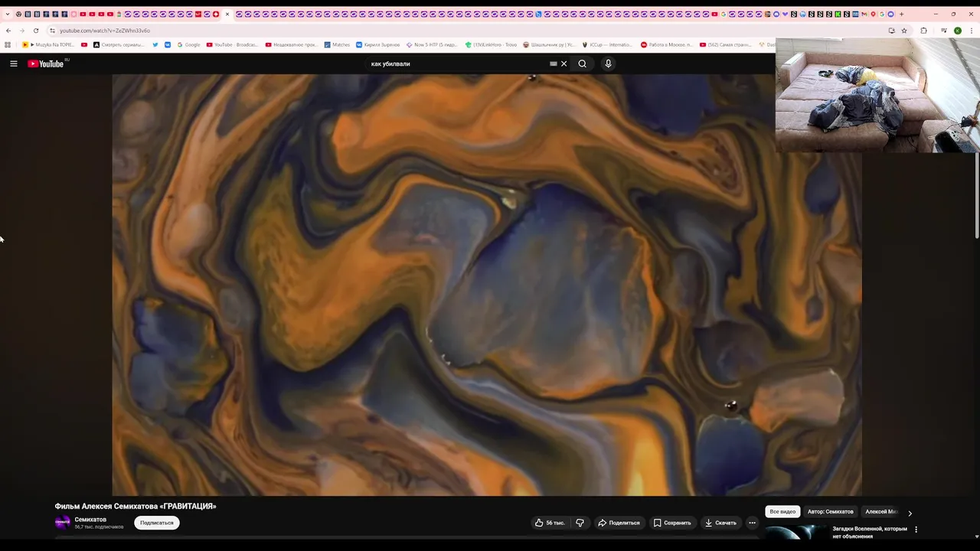The image size is (980, 551).
Task: Open the green K profile avatar
Action: [958, 31]
